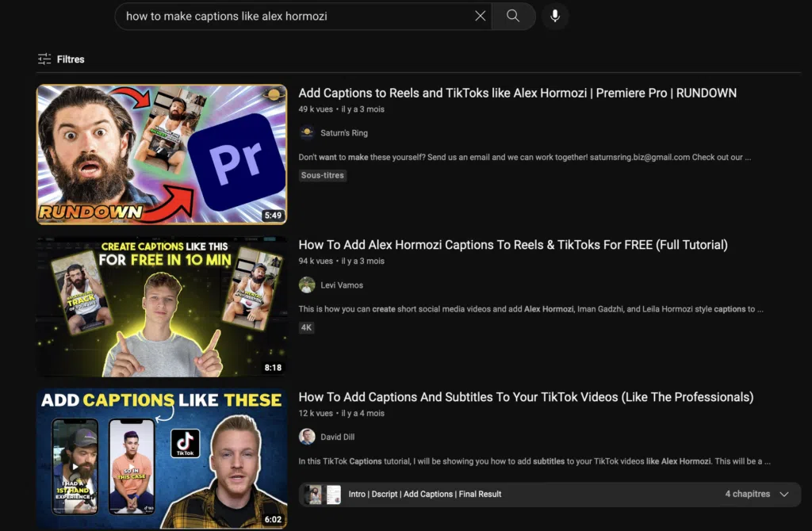Click the Sous-titres badge
This screenshot has width=812, height=531.
click(x=322, y=175)
